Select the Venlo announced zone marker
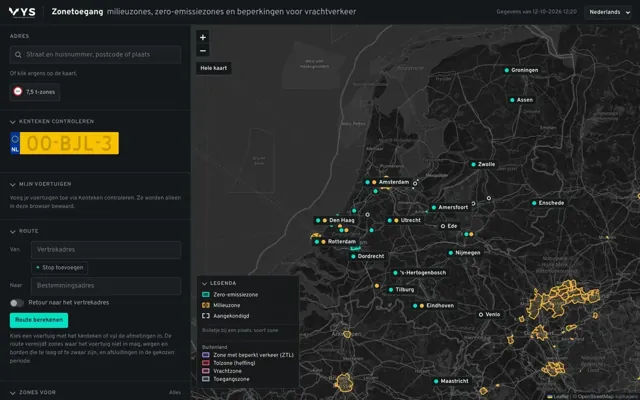Image resolution: width=640 pixels, height=400 pixels. click(481, 314)
